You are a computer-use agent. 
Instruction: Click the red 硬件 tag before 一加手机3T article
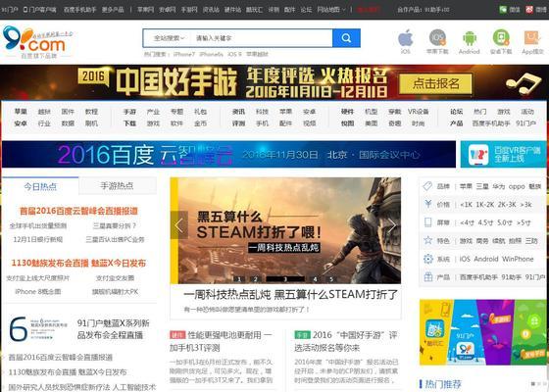(x=177, y=335)
